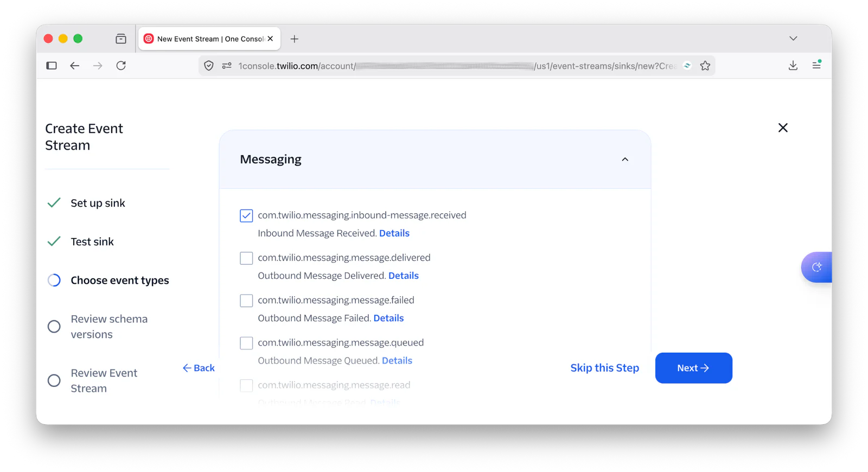This screenshot has width=868, height=472.
Task: Select the Choose event types step
Action: (120, 280)
